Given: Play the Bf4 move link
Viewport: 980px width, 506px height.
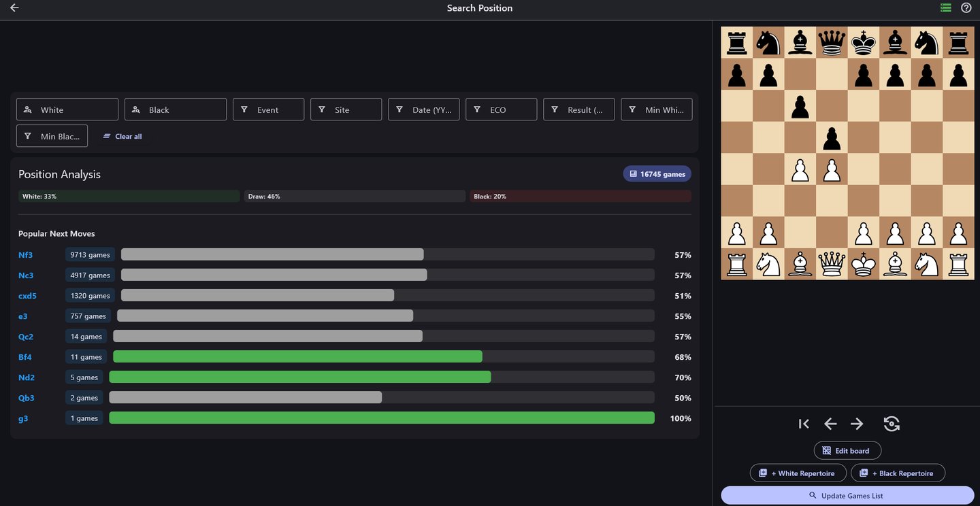Looking at the screenshot, I should coord(25,357).
